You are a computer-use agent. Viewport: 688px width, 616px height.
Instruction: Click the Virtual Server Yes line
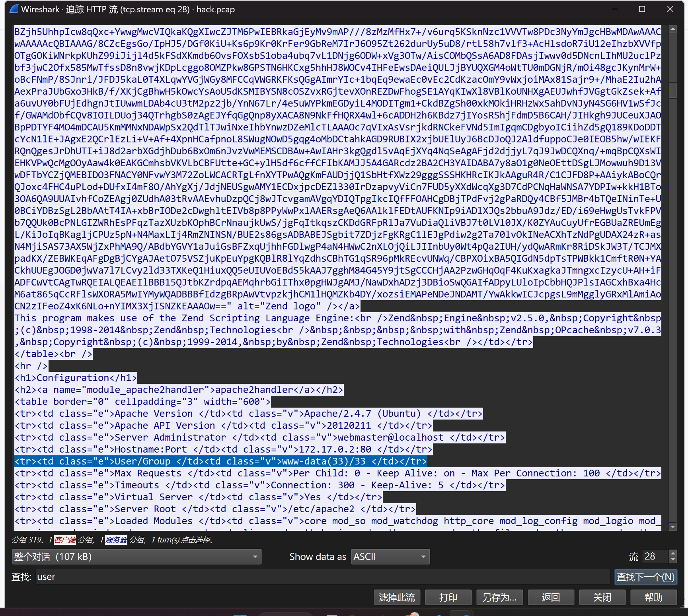click(198, 497)
